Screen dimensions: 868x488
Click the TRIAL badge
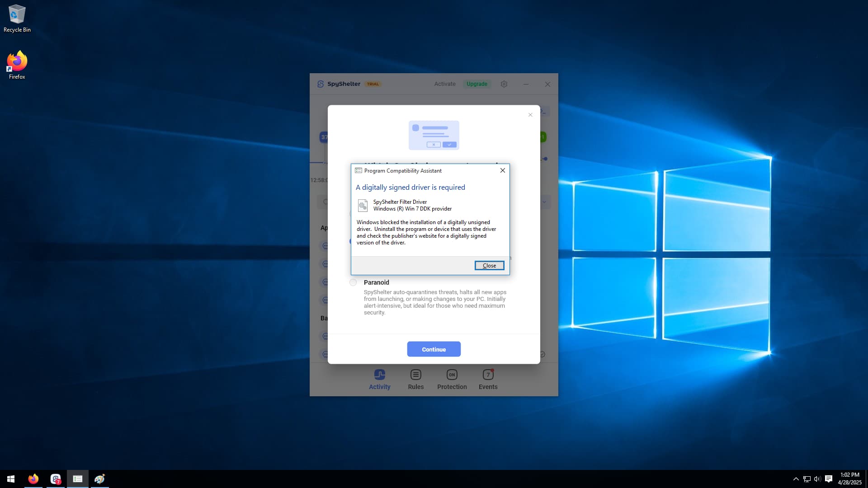point(373,84)
